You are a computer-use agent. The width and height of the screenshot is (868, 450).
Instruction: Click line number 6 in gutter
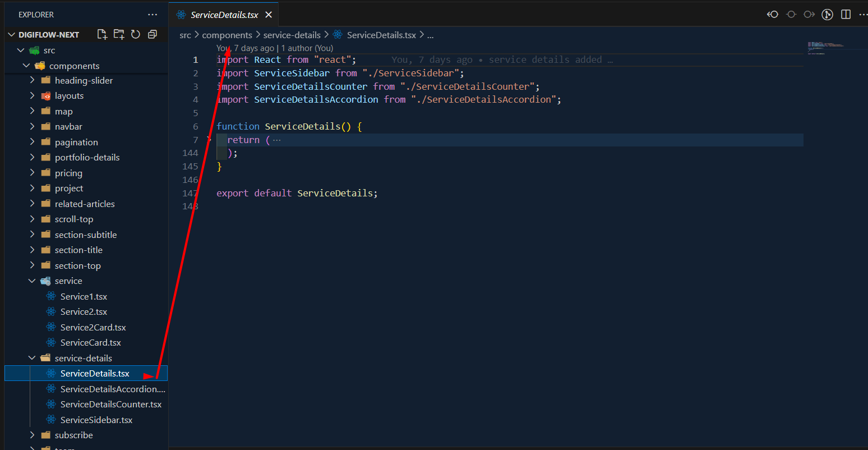tap(196, 126)
